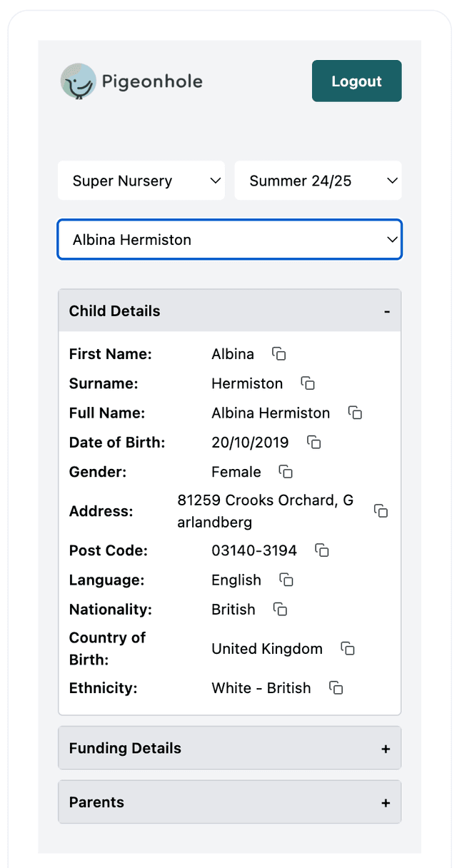Viewport: 457px width, 868px height.
Task: Open the Albina Hermiston child selector
Action: click(229, 240)
